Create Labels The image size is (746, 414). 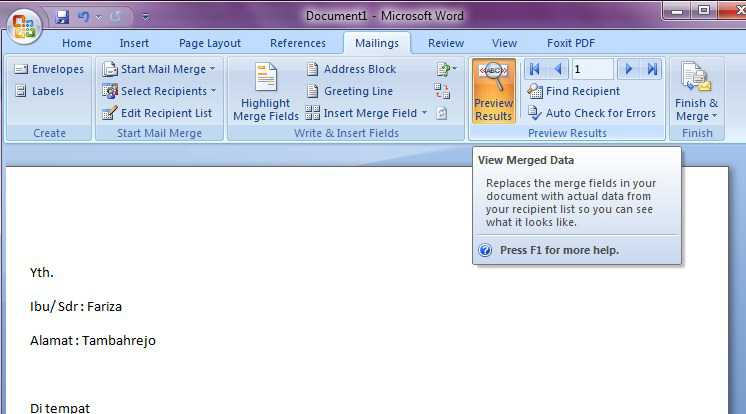[x=39, y=91]
